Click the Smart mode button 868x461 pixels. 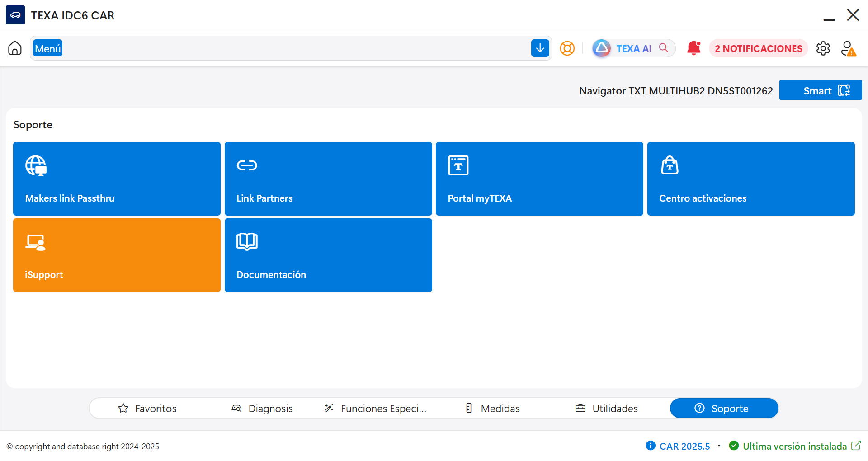tap(820, 90)
